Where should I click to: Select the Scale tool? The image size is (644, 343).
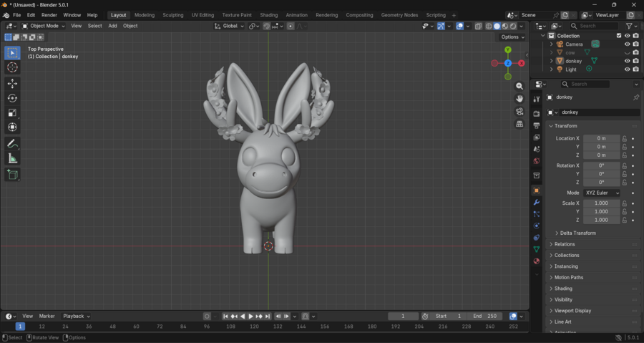(12, 112)
